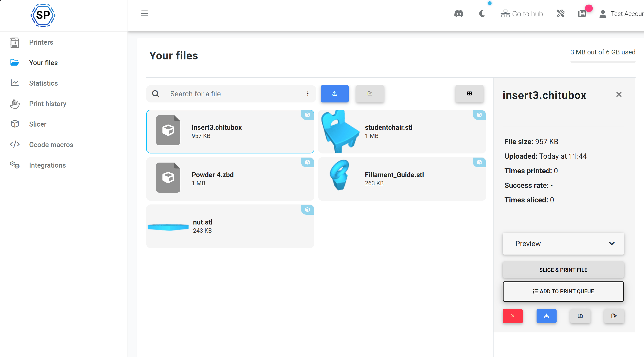
Task: Click Add to Print Queue button
Action: click(563, 291)
